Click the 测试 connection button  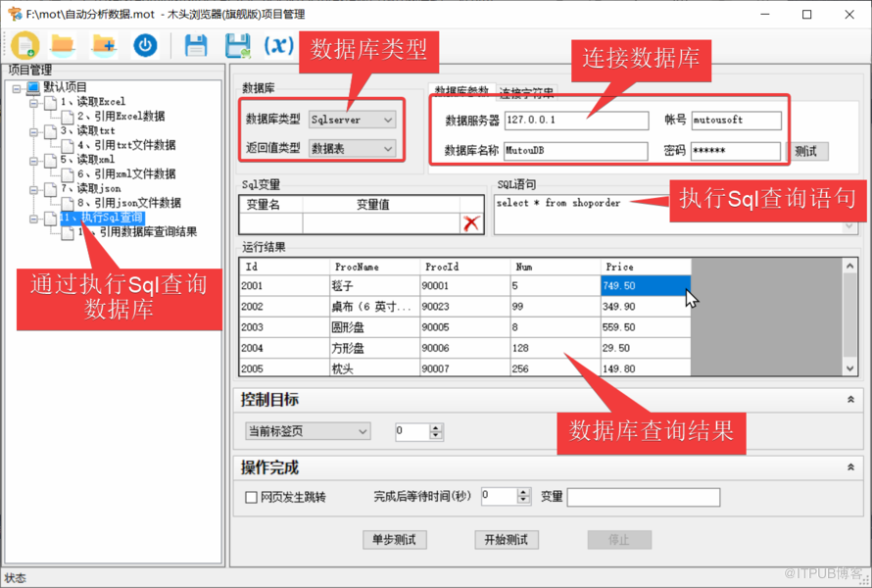point(806,151)
